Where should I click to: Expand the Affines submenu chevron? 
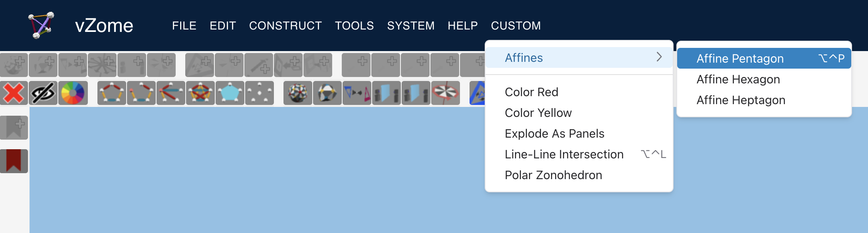(x=659, y=57)
